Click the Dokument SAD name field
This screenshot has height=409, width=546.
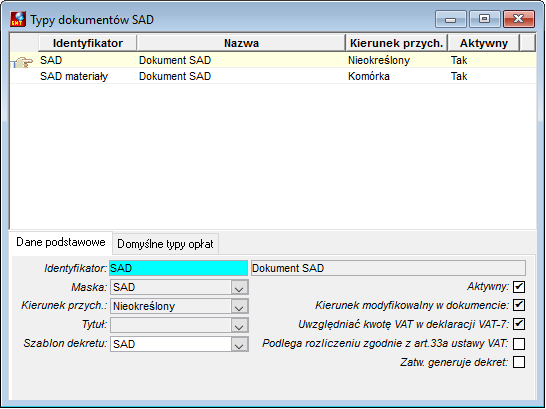click(388, 268)
